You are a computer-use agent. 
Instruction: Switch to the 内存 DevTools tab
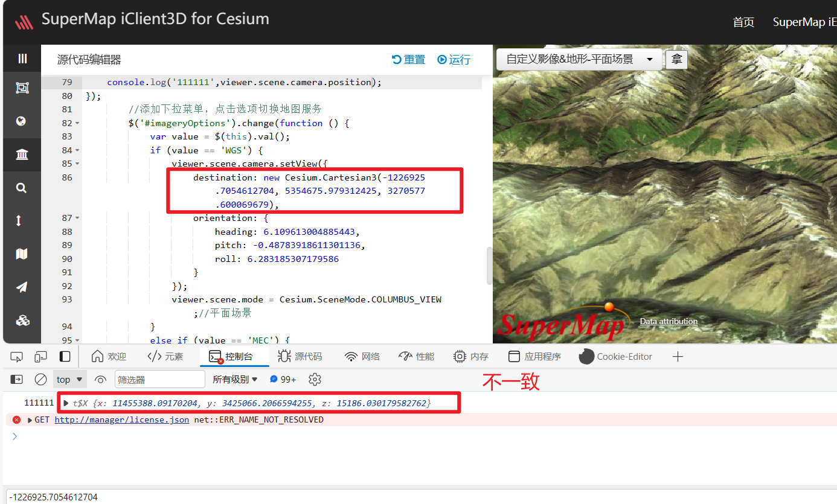click(471, 357)
